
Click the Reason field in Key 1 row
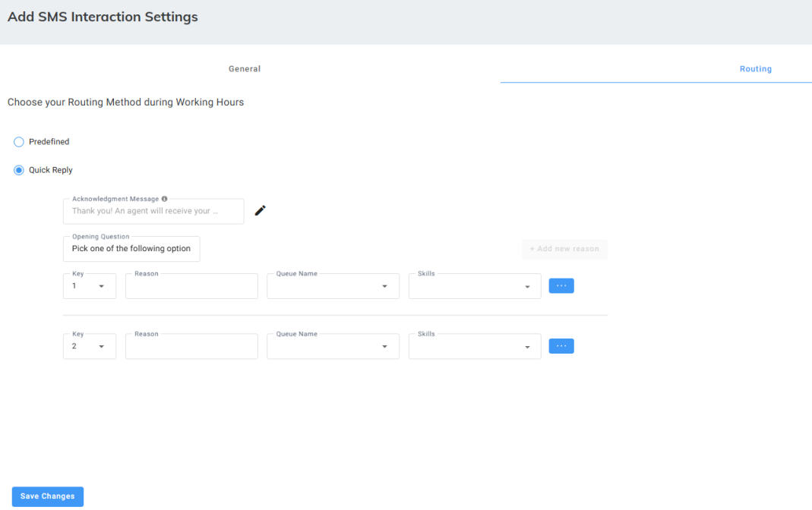click(x=191, y=286)
